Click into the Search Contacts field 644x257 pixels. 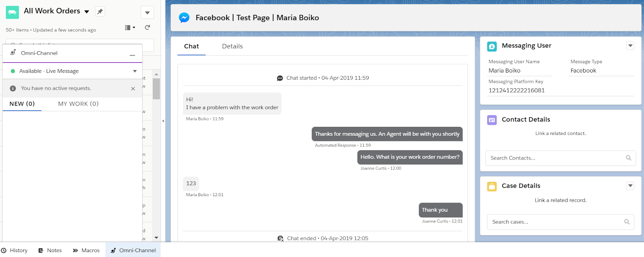pos(561,158)
